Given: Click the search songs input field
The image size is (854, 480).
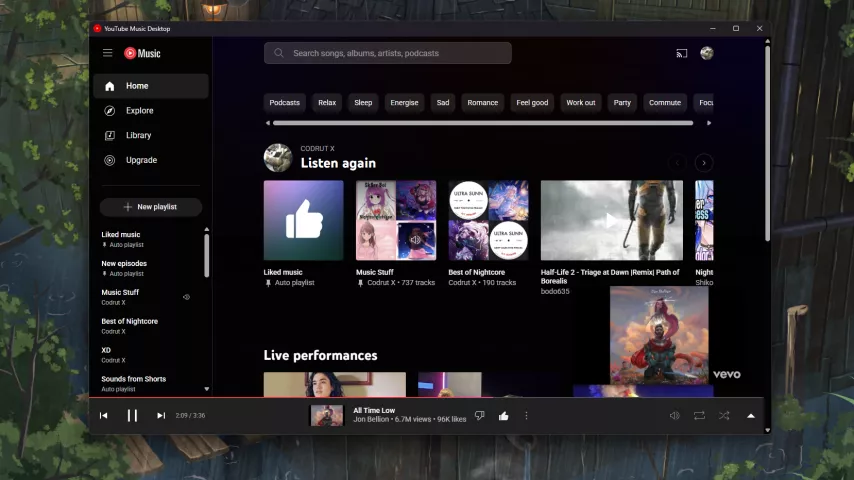Looking at the screenshot, I should 388,53.
